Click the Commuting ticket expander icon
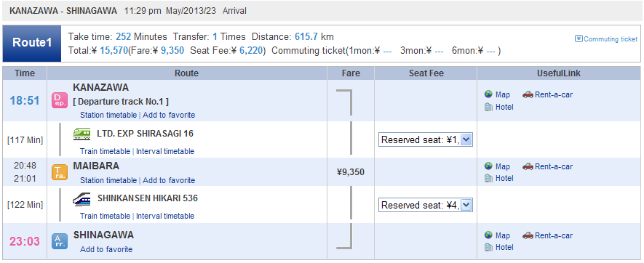Viewport: 644px width, 263px height. pyautogui.click(x=579, y=39)
